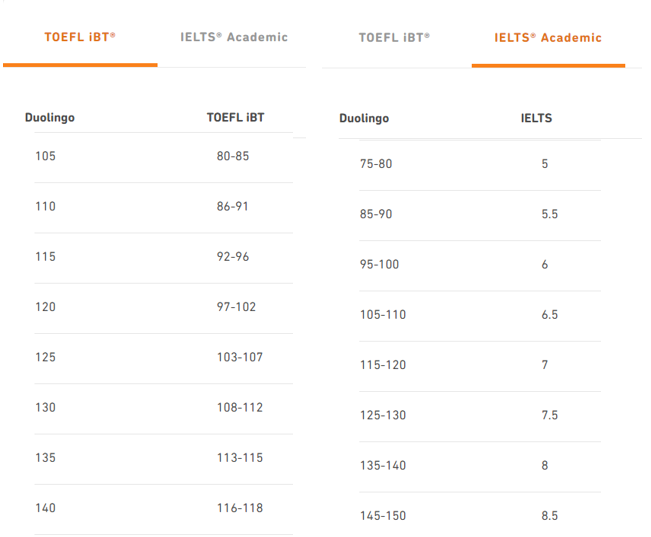
Task: Click the TOEFL range 116-118
Action: click(x=240, y=508)
